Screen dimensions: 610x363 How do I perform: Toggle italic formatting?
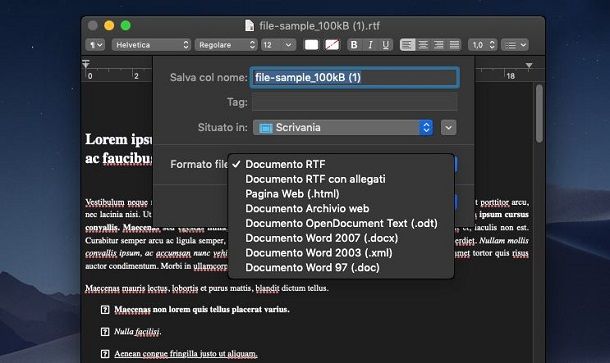click(x=370, y=45)
